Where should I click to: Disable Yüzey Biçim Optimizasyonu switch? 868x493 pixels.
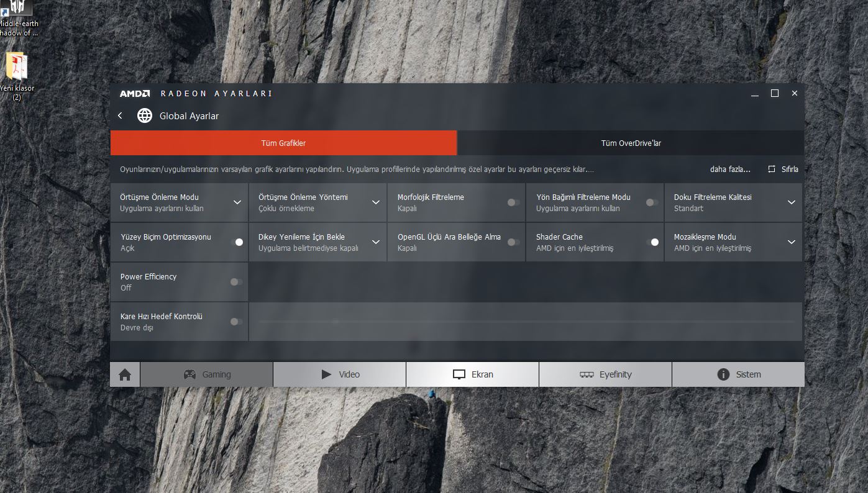pos(237,242)
